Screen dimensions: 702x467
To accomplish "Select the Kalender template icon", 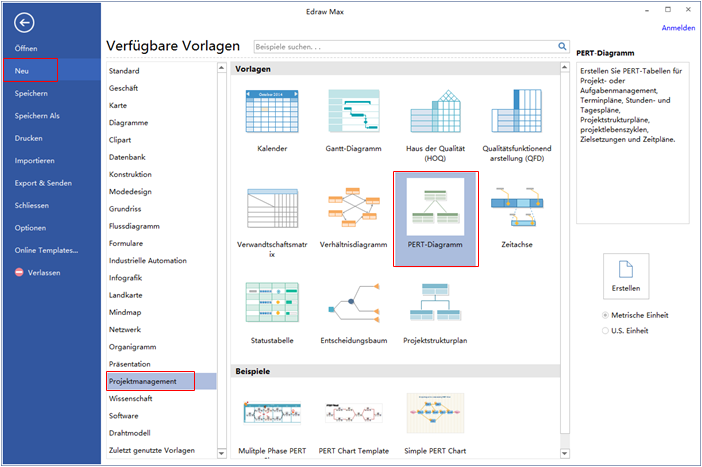I will (272, 111).
